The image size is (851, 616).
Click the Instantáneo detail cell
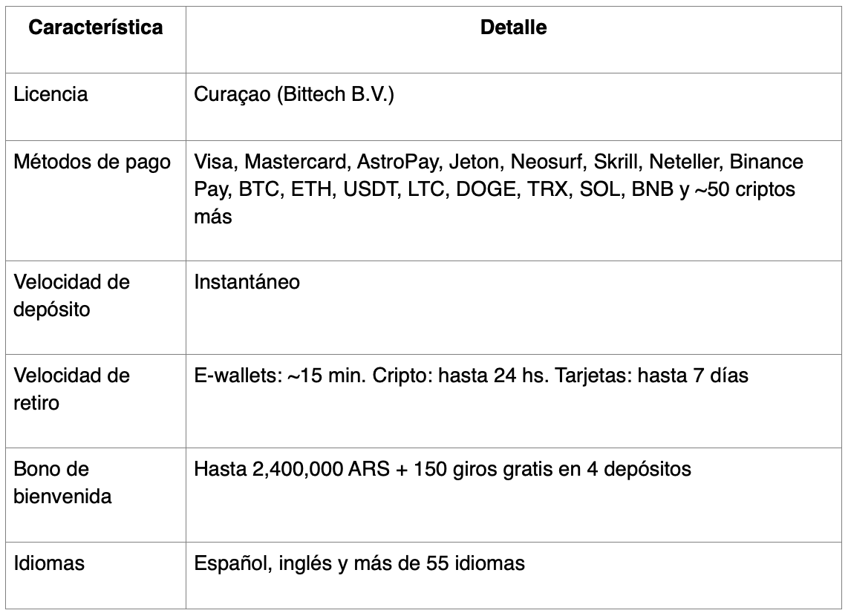click(x=247, y=283)
